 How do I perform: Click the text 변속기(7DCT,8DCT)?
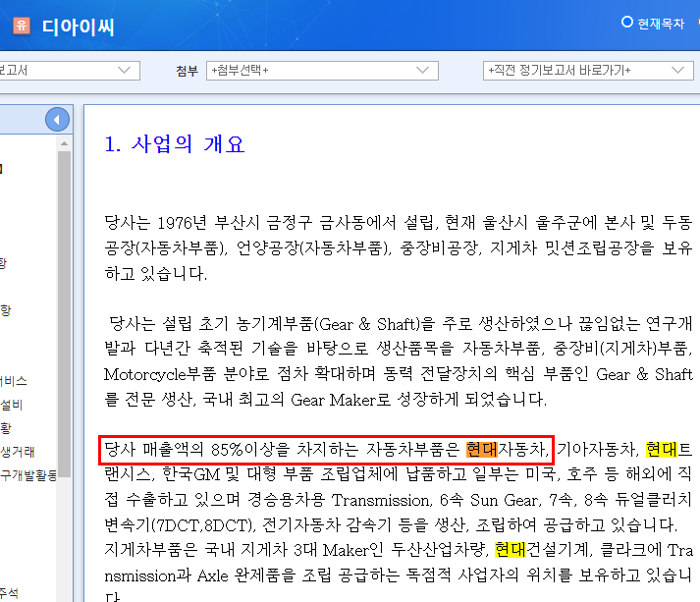pos(180,525)
